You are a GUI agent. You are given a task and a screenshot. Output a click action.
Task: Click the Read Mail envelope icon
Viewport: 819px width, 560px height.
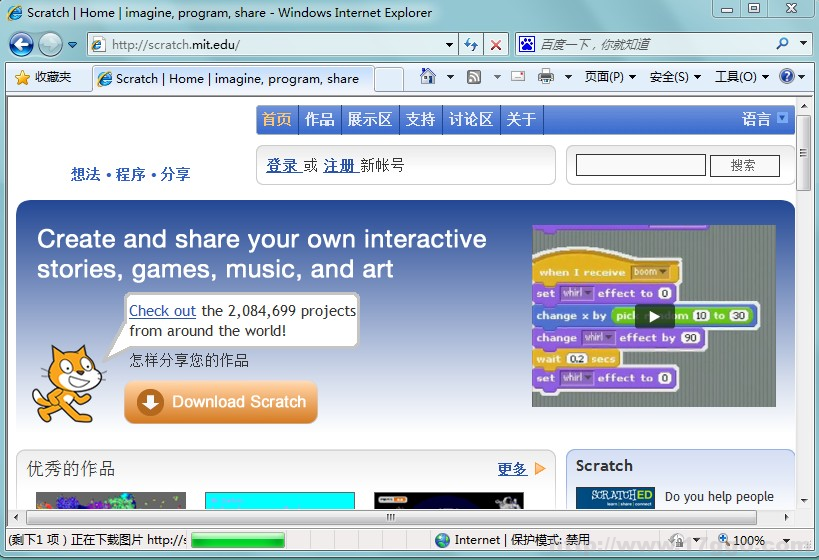pos(518,77)
